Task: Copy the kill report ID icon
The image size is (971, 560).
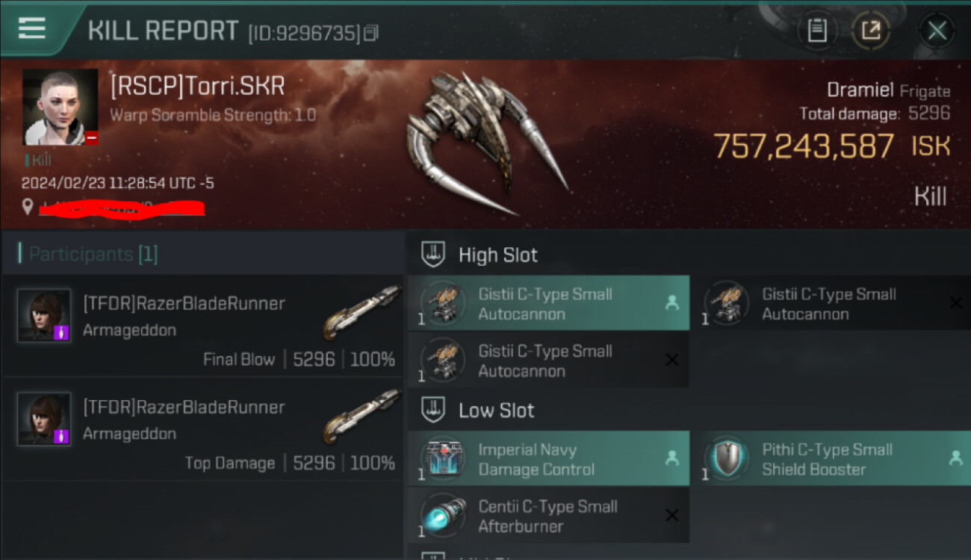Action: 371,33
